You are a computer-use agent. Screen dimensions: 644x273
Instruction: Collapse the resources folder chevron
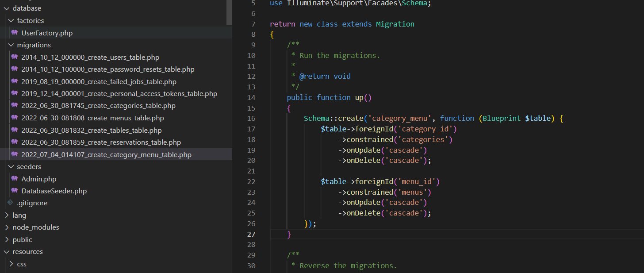[x=7, y=252]
